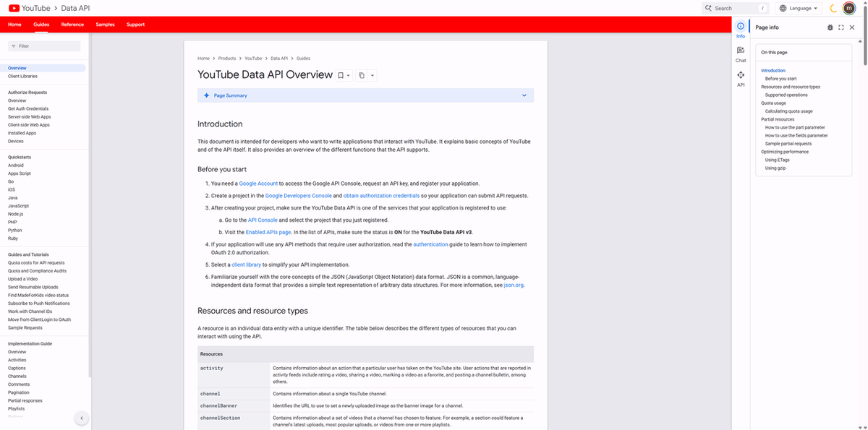Screen dimensions: 868x430
Task: Expand the Page info panel to fullscreen
Action: (841, 27)
